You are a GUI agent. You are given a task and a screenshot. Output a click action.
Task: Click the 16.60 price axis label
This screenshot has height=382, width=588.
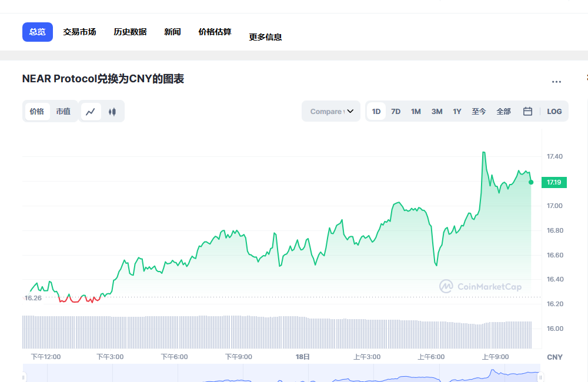[x=555, y=255]
